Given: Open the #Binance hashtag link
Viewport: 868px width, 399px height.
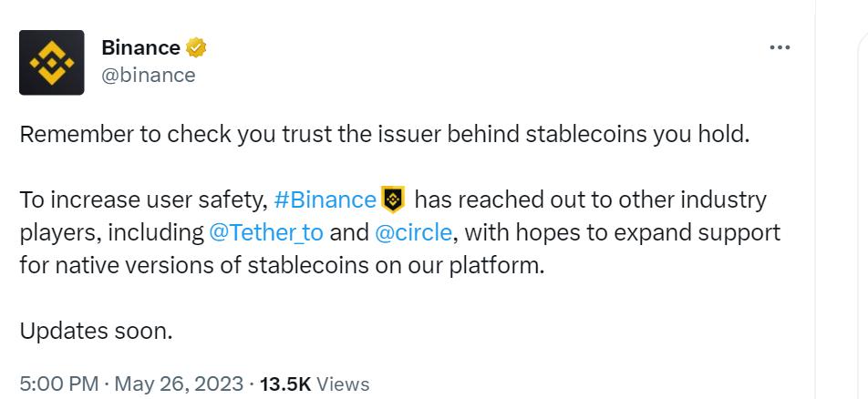Looking at the screenshot, I should point(325,199).
